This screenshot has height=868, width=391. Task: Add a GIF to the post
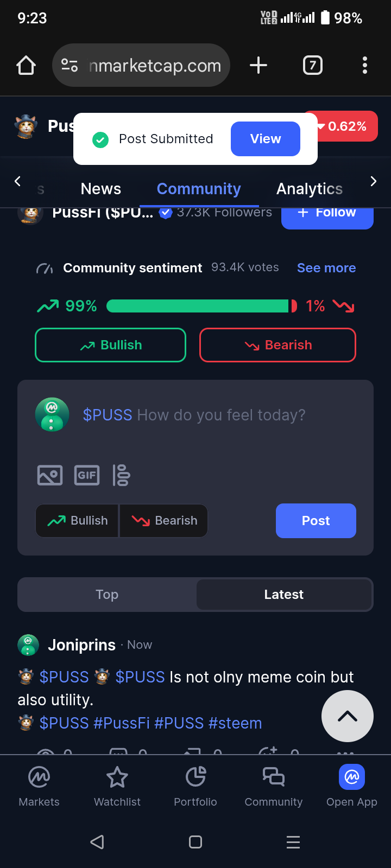pyautogui.click(x=87, y=475)
